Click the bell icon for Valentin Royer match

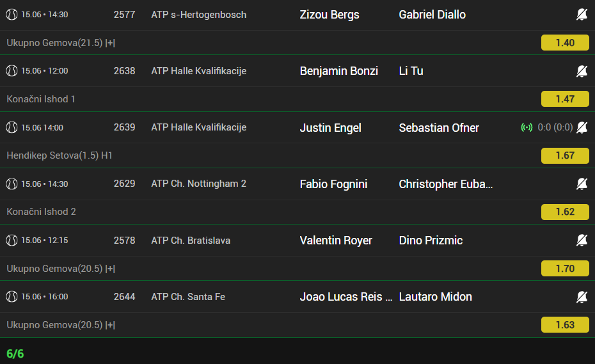(x=582, y=240)
